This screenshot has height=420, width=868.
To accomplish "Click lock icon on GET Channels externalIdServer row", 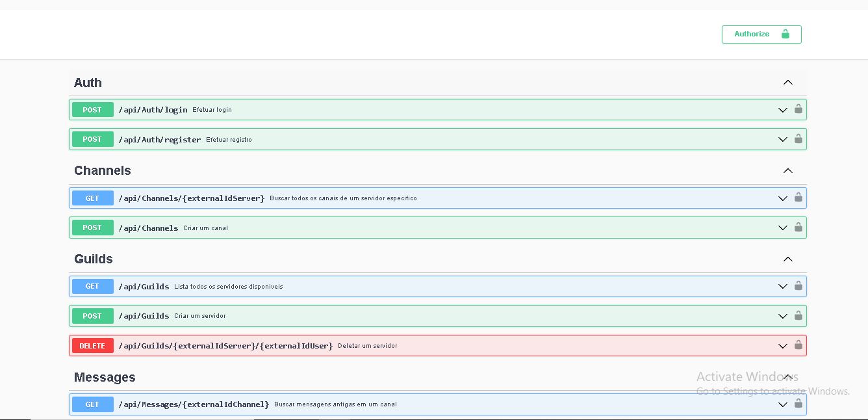I will [798, 198].
